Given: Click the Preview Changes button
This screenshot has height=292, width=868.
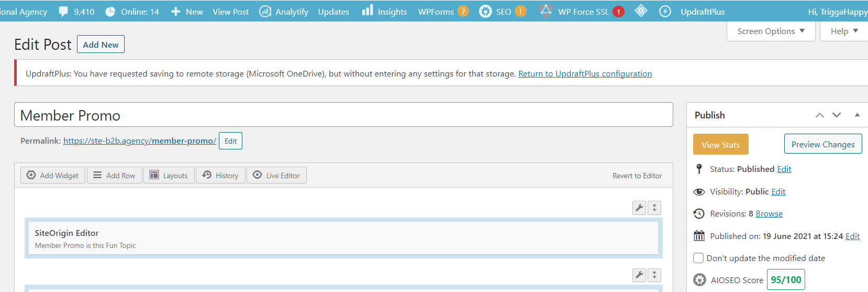Looking at the screenshot, I should pos(822,144).
